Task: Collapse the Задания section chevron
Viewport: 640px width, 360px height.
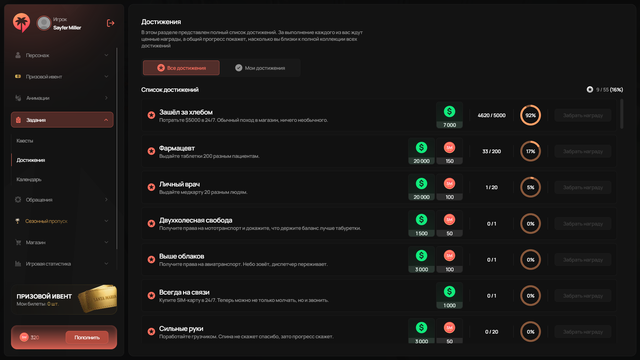Action: pyautogui.click(x=106, y=120)
